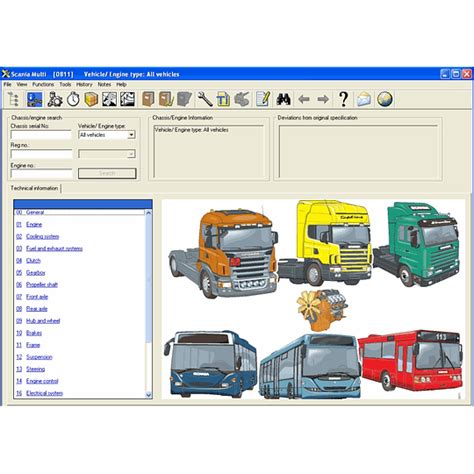Click into the Reg no field
474x474 pixels.
pos(41,154)
